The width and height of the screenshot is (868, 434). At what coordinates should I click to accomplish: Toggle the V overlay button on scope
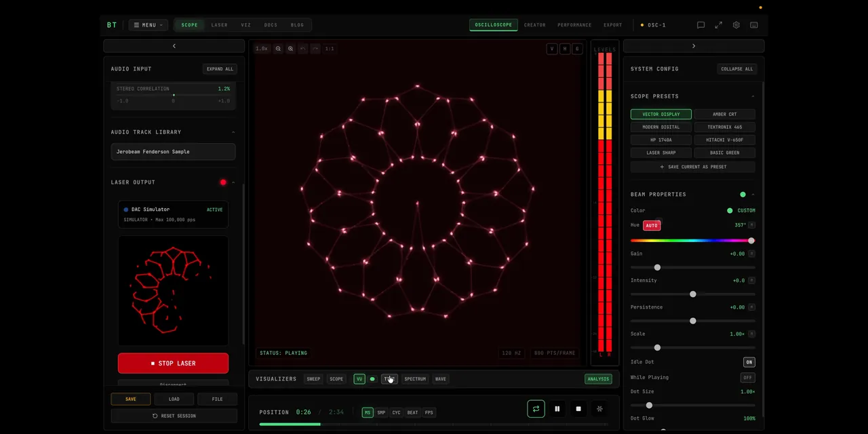coord(552,49)
